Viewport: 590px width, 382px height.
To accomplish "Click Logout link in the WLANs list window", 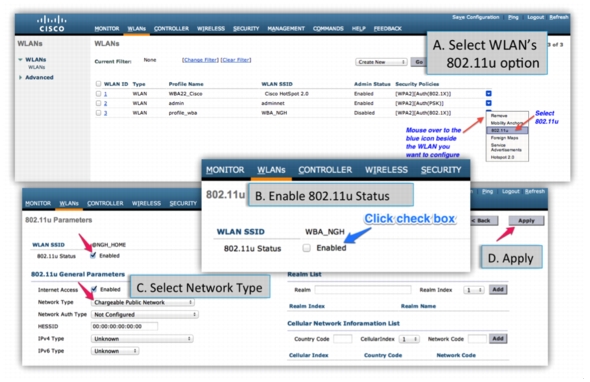I will tap(535, 17).
